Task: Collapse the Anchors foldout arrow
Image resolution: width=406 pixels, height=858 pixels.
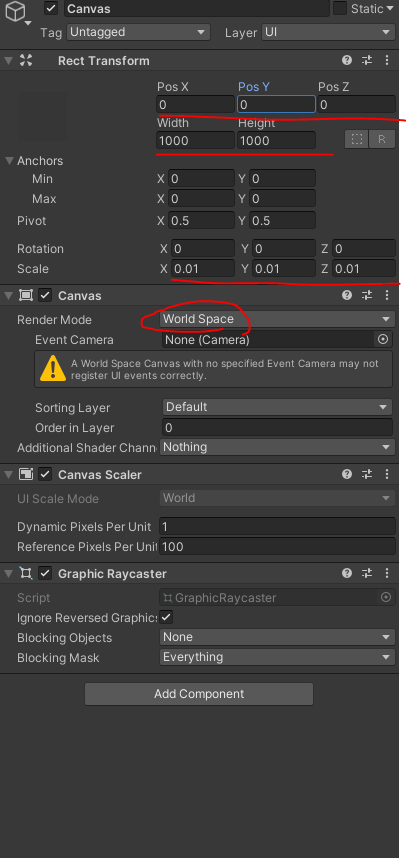Action: (x=9, y=161)
